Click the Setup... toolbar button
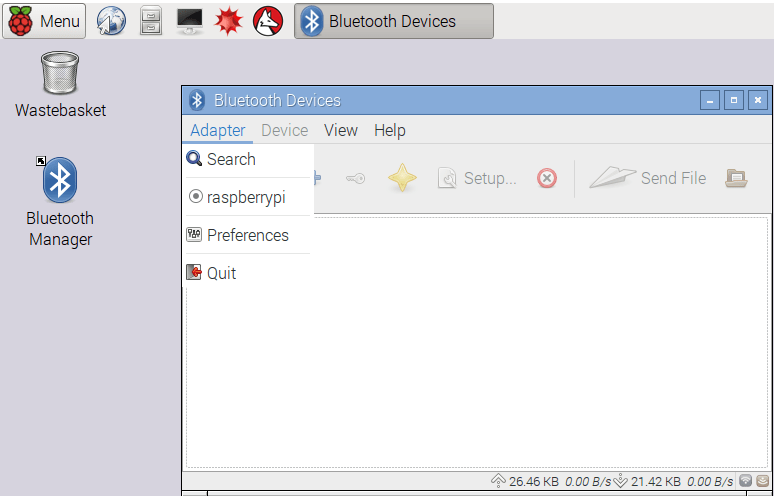Image resolution: width=774 pixels, height=496 pixels. coord(477,178)
